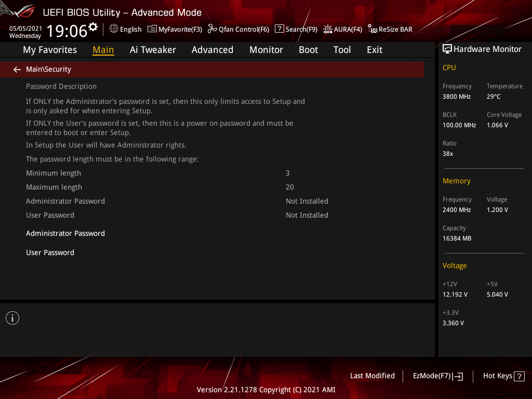
Task: Open MyFavorite(F3) list icon
Action: click(x=152, y=29)
